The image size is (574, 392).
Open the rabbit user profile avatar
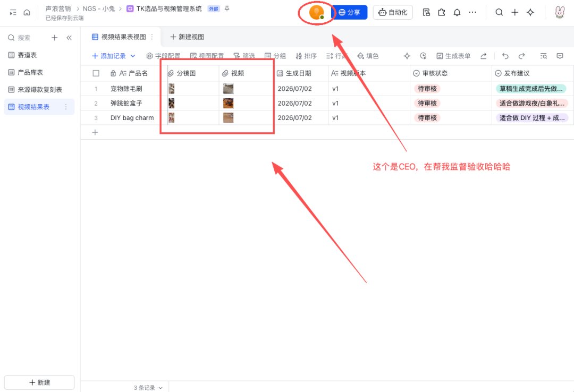[x=559, y=12]
